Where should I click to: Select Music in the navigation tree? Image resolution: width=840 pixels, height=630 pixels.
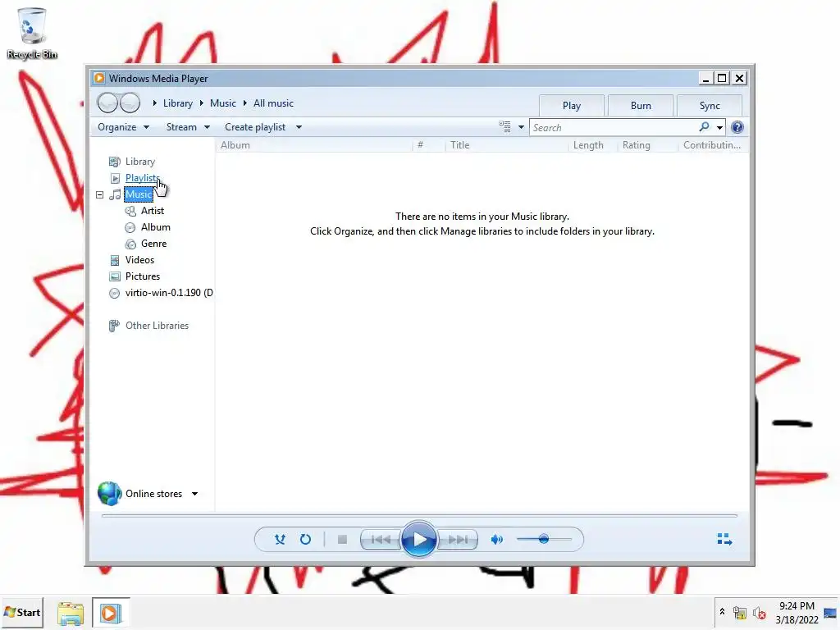click(139, 194)
